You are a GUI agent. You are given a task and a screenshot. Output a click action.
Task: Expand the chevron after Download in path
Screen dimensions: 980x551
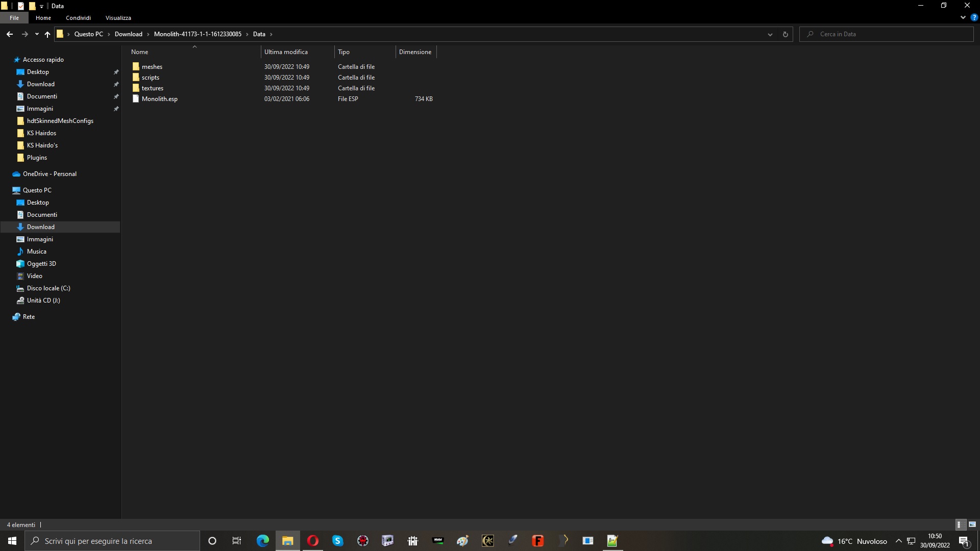(x=148, y=34)
